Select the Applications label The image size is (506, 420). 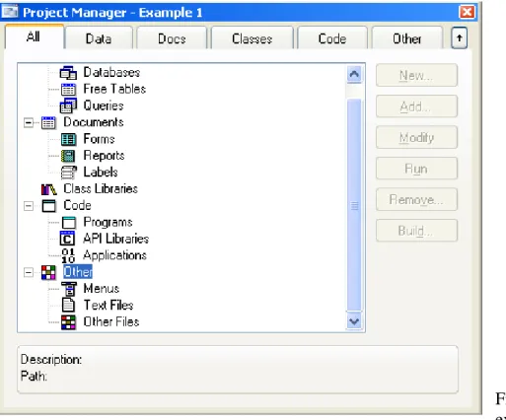click(114, 255)
